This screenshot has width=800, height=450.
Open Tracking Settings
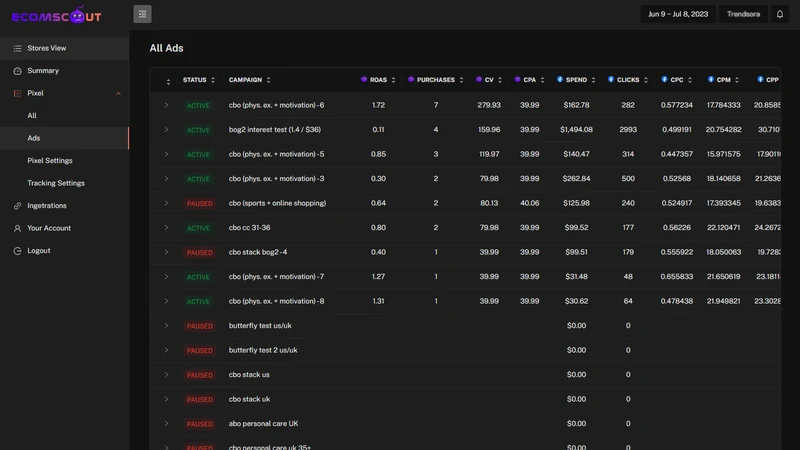64,183
